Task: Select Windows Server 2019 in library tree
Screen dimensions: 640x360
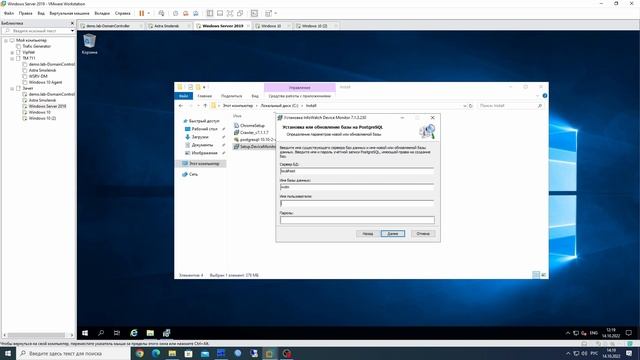Action: point(47,106)
